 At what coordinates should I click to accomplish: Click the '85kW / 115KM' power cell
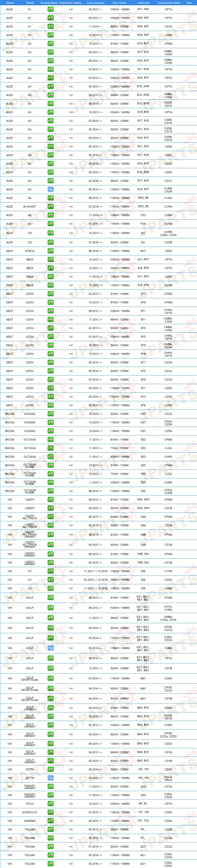tap(120, 181)
